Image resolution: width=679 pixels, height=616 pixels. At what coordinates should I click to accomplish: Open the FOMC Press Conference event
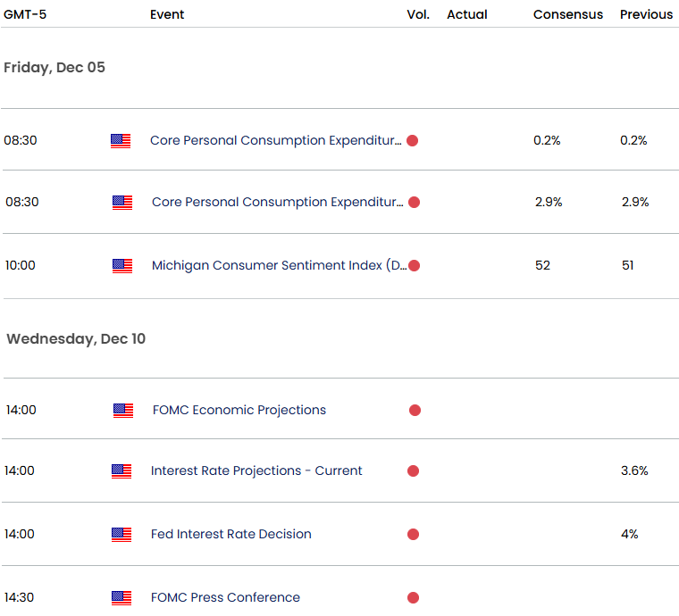(225, 598)
